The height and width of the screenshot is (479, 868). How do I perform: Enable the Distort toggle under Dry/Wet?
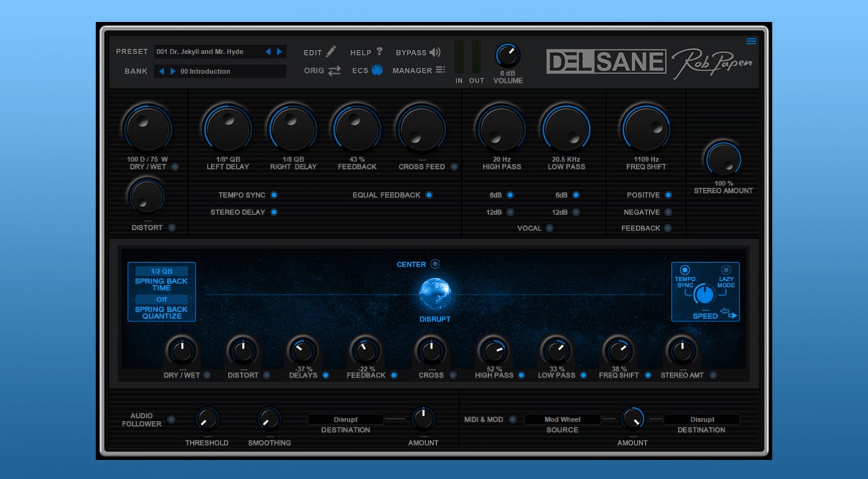point(172,228)
